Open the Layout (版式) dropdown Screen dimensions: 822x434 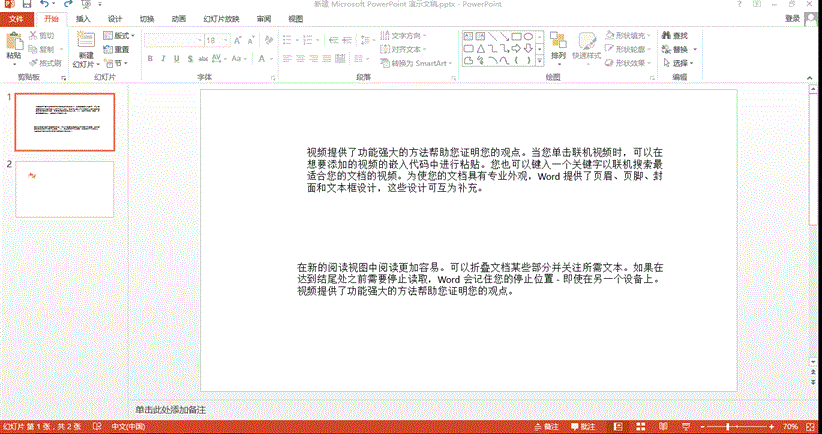pos(120,36)
